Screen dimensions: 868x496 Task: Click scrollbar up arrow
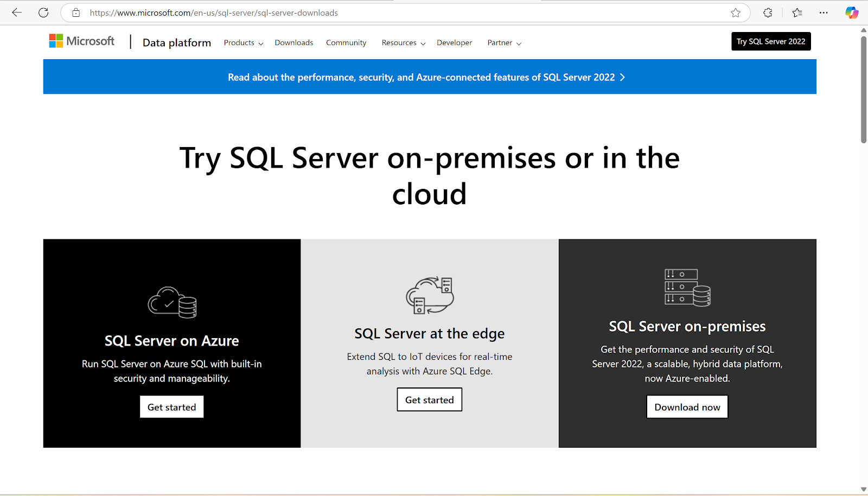tap(864, 30)
